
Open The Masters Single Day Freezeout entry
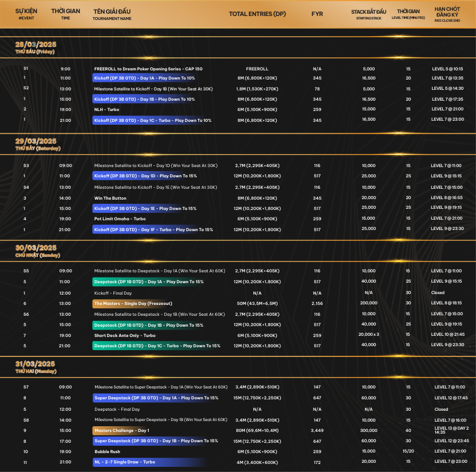click(133, 304)
